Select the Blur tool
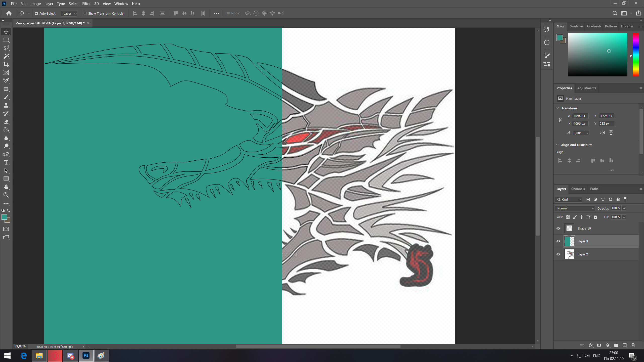The image size is (644, 362). (6, 138)
